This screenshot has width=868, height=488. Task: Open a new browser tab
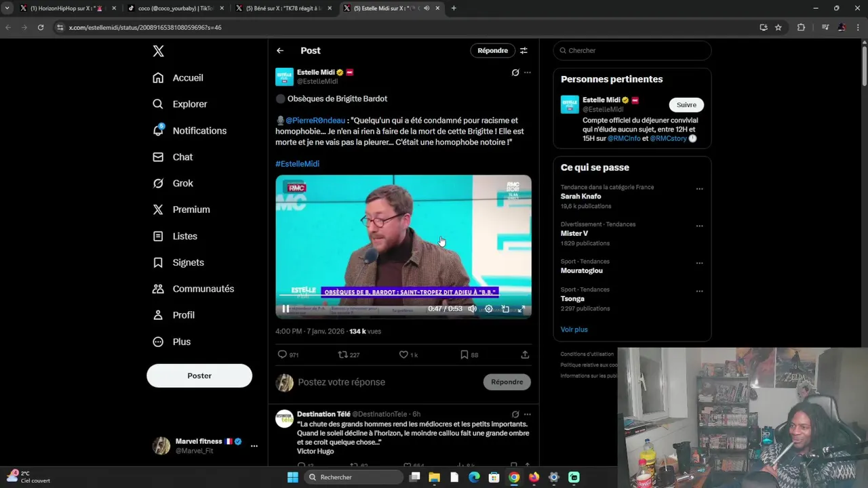coord(454,8)
